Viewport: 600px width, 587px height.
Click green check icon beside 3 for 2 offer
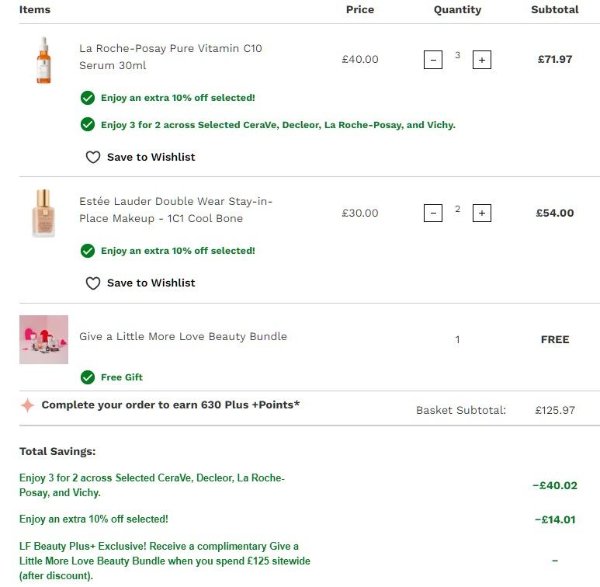tap(88, 125)
